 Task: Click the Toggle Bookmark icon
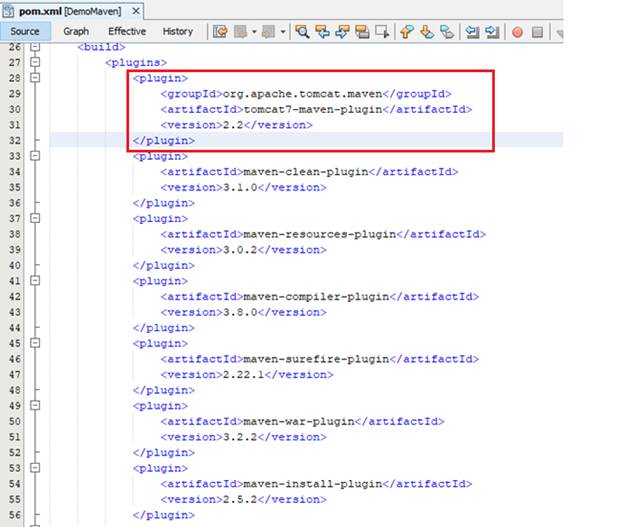coord(447,31)
